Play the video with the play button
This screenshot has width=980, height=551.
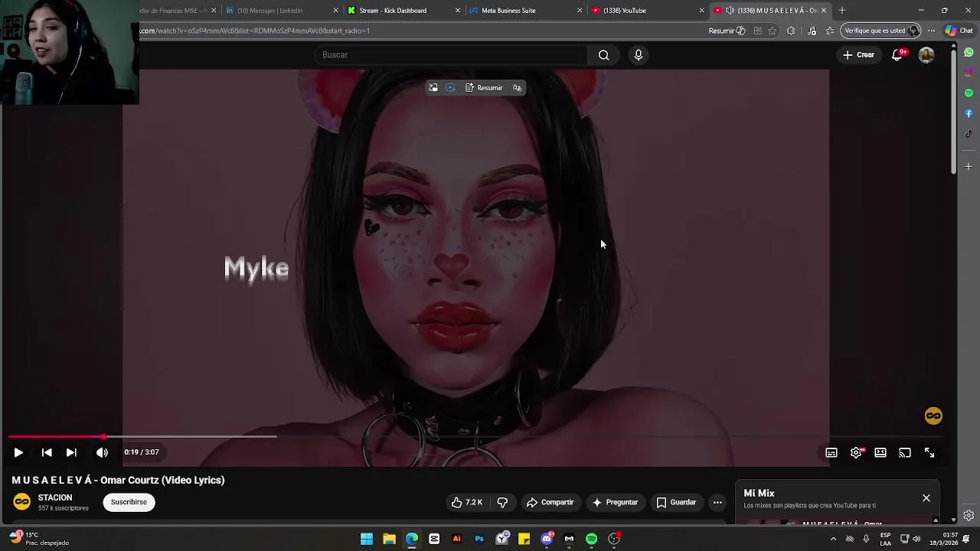click(x=18, y=452)
